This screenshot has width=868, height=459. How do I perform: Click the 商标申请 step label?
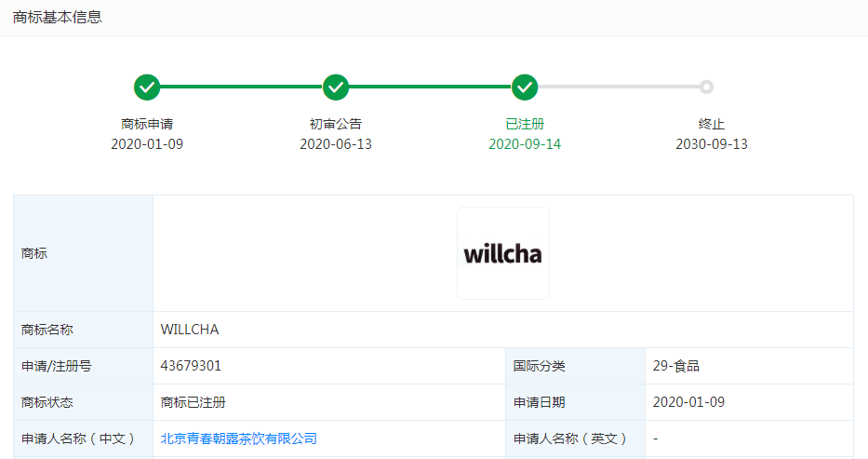coord(147,124)
